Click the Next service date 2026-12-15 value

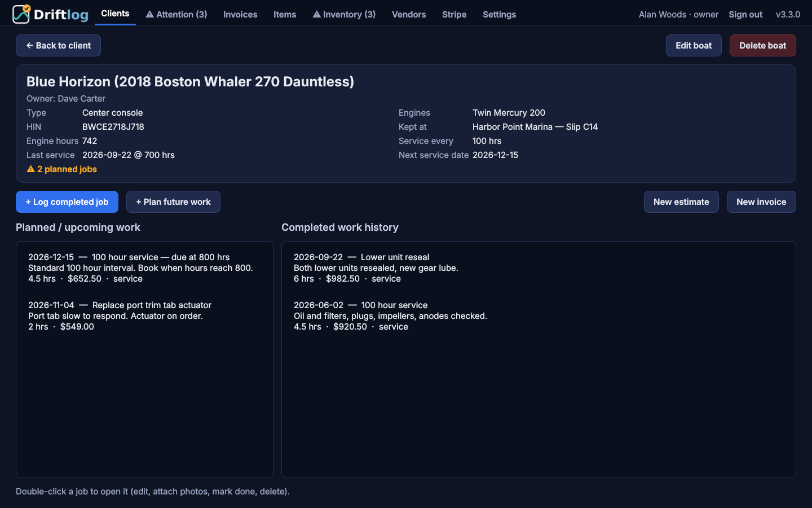pyautogui.click(x=495, y=155)
